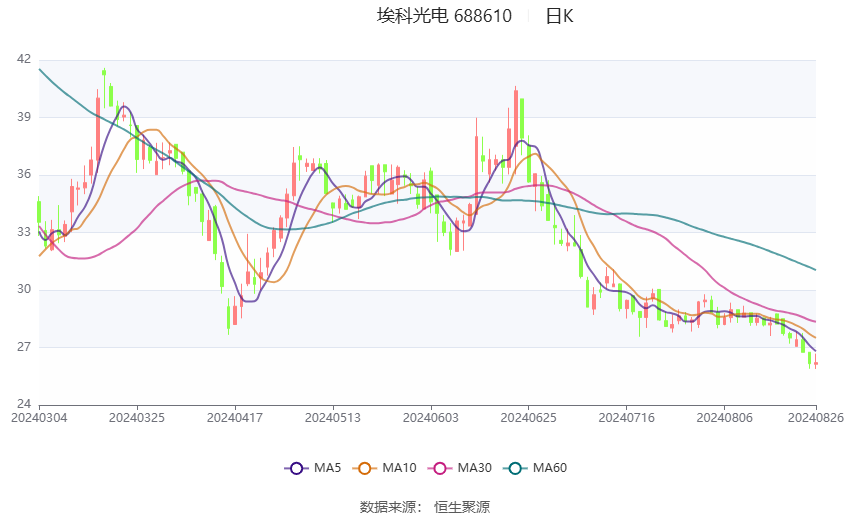Screen dimensions: 850x517
Task: Click the data source text 恒生聚源
Action: [462, 507]
